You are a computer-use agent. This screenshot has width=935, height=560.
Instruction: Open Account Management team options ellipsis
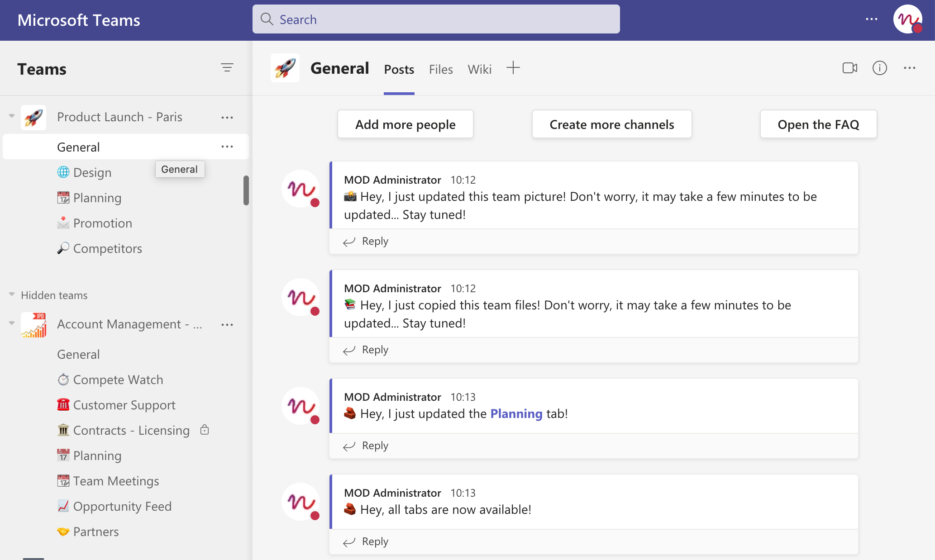(x=227, y=325)
